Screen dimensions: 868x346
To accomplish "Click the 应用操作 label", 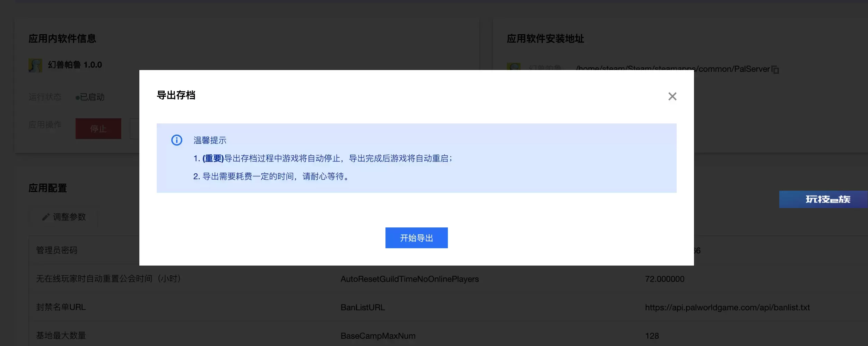I will (45, 125).
